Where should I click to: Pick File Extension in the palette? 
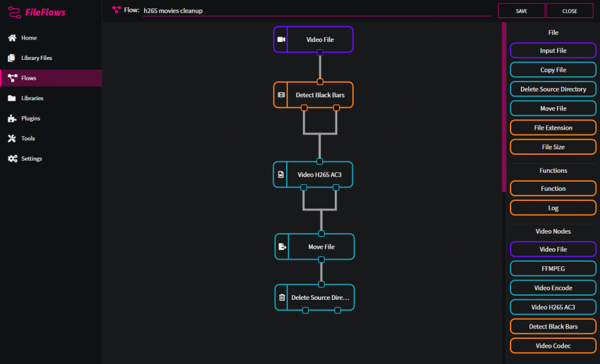(x=553, y=128)
